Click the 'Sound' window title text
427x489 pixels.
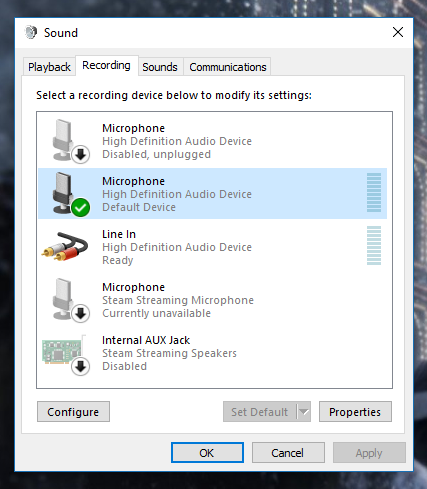point(61,33)
